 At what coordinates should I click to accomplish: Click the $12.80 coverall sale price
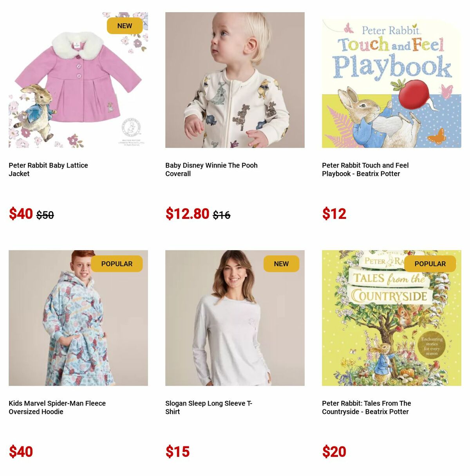[x=187, y=214]
